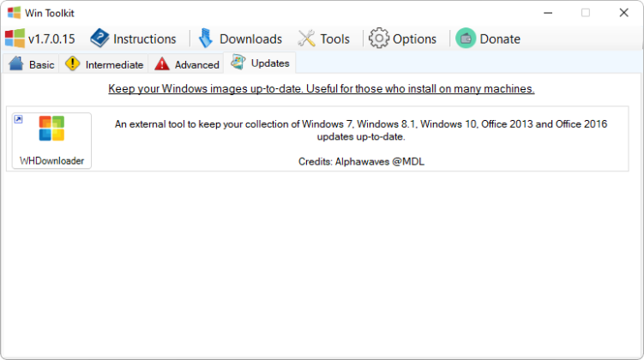
Task: Switch to the Intermediate tab
Action: click(x=104, y=64)
